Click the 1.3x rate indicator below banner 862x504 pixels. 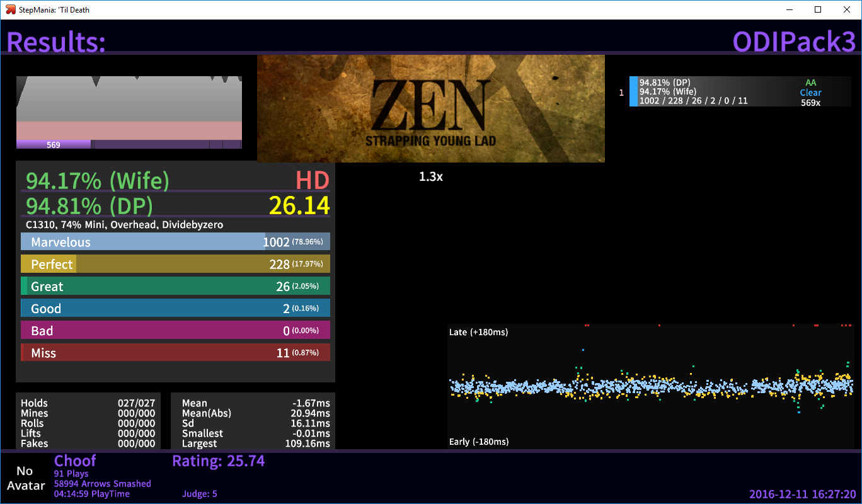click(x=431, y=177)
